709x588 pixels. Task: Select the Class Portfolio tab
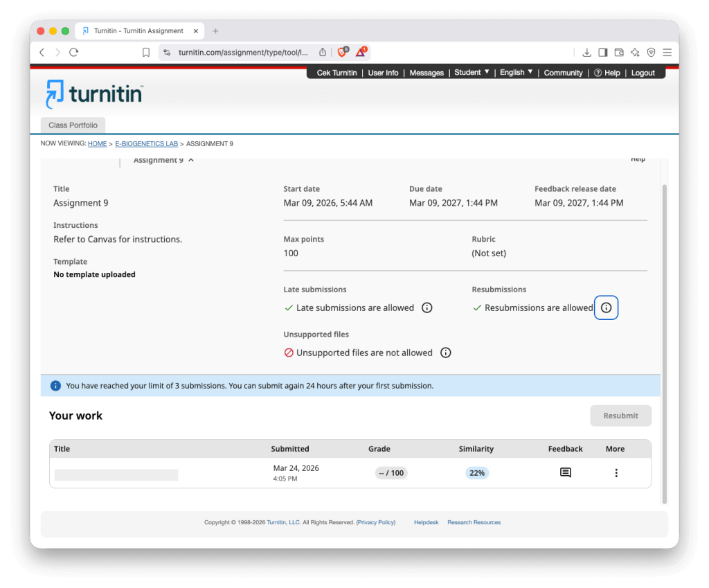coord(73,125)
